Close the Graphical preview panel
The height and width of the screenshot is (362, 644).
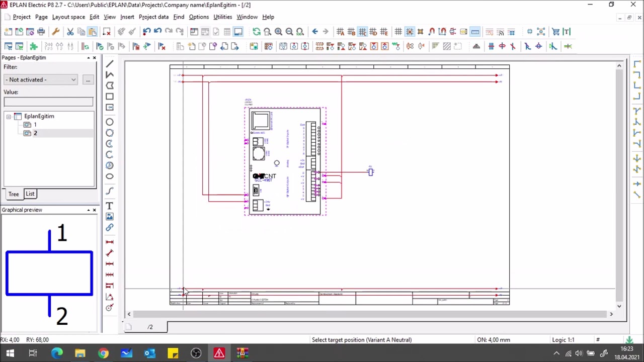click(x=94, y=210)
